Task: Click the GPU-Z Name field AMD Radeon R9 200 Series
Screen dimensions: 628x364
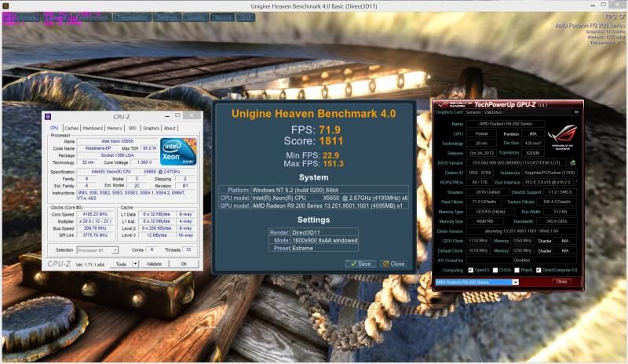Action: pos(506,124)
